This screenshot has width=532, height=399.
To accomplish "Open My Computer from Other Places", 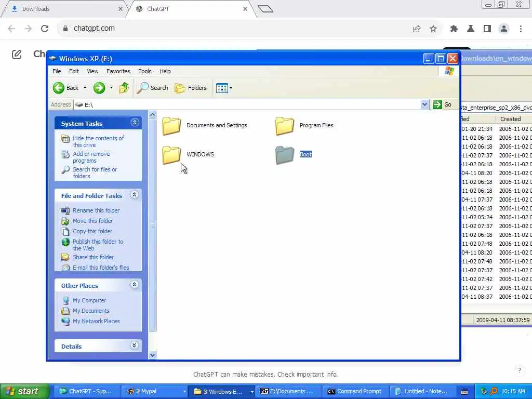I will pyautogui.click(x=89, y=300).
